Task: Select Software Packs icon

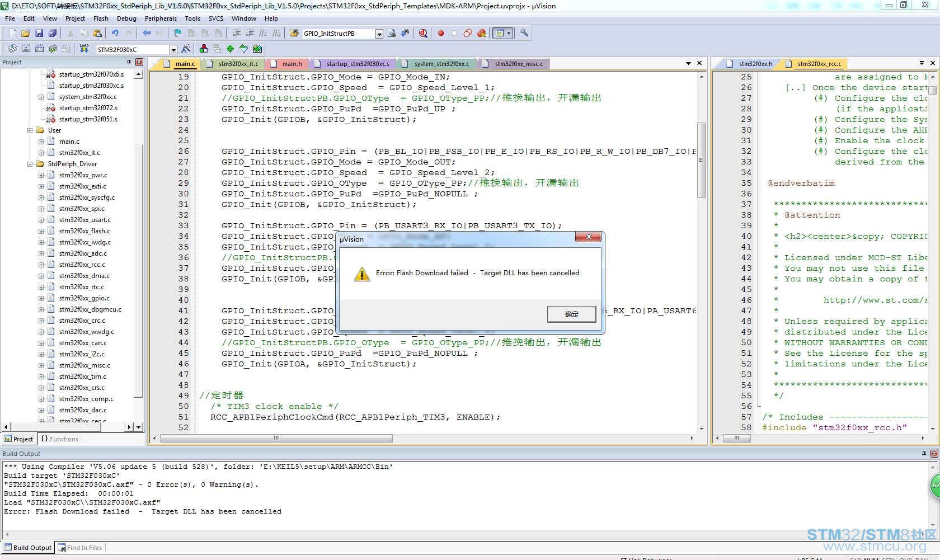Action: [244, 49]
